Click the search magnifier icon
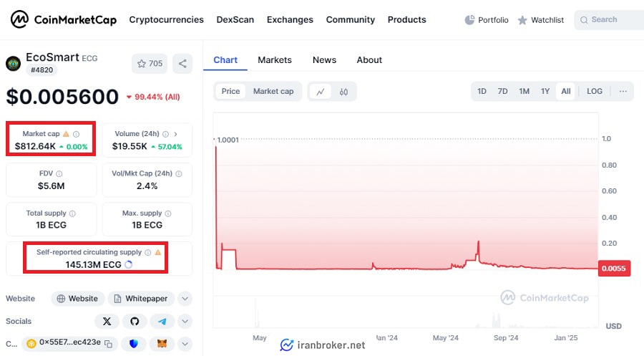 (584, 20)
